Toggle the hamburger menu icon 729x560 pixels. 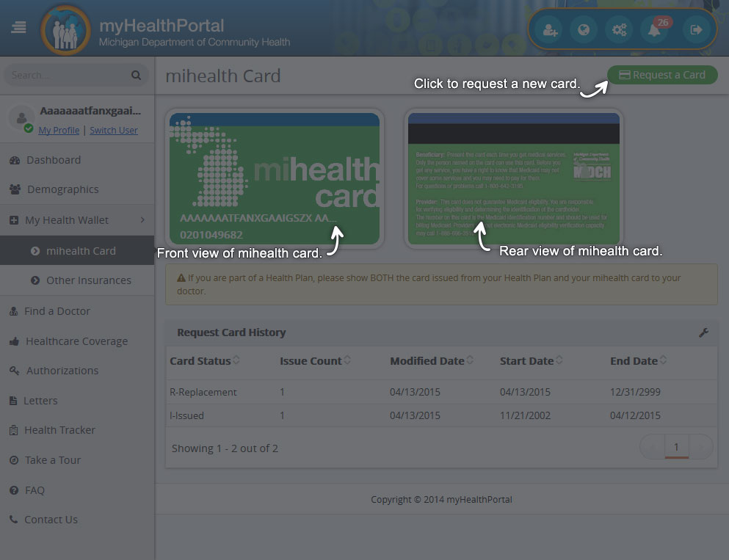point(18,27)
